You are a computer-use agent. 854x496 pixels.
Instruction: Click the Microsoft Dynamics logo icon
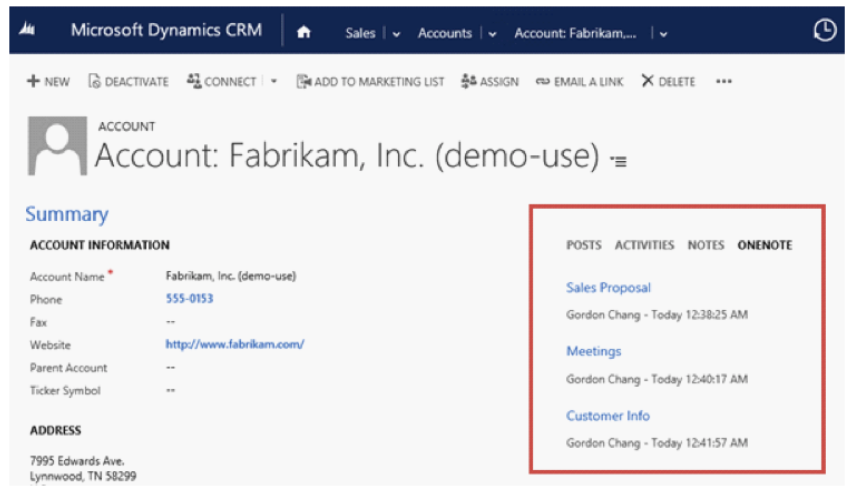(x=27, y=29)
